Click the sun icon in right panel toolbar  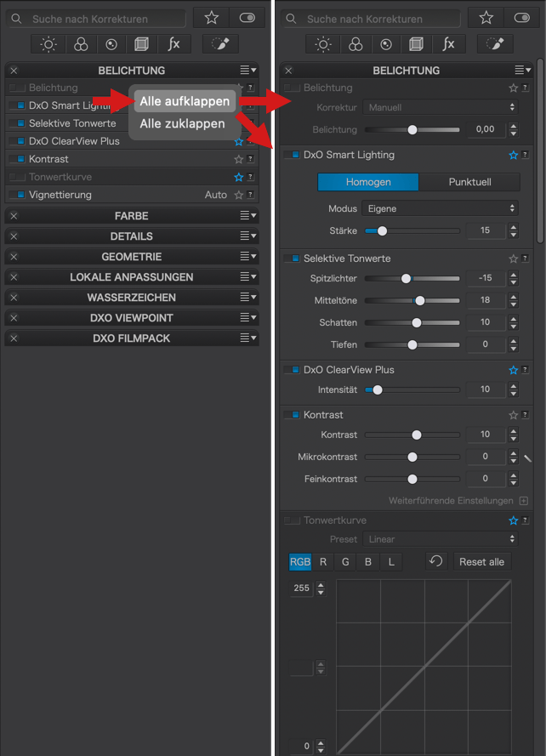pos(322,44)
